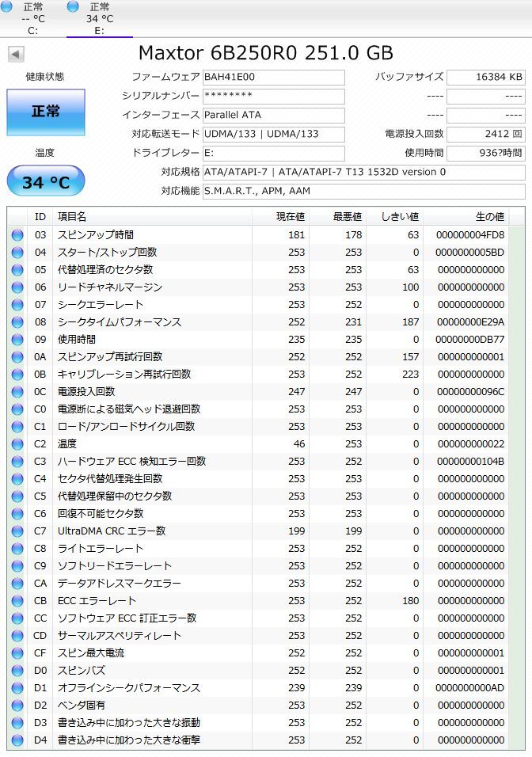The image size is (532, 757).
Task: Click status icon for スタート/ストップ回数 row
Action: click(x=17, y=253)
